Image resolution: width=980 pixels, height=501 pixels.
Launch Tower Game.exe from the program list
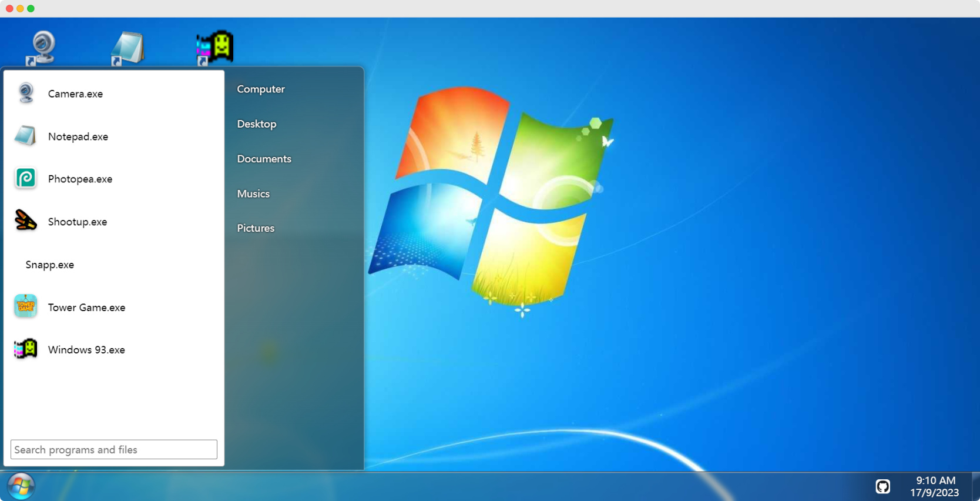86,308
